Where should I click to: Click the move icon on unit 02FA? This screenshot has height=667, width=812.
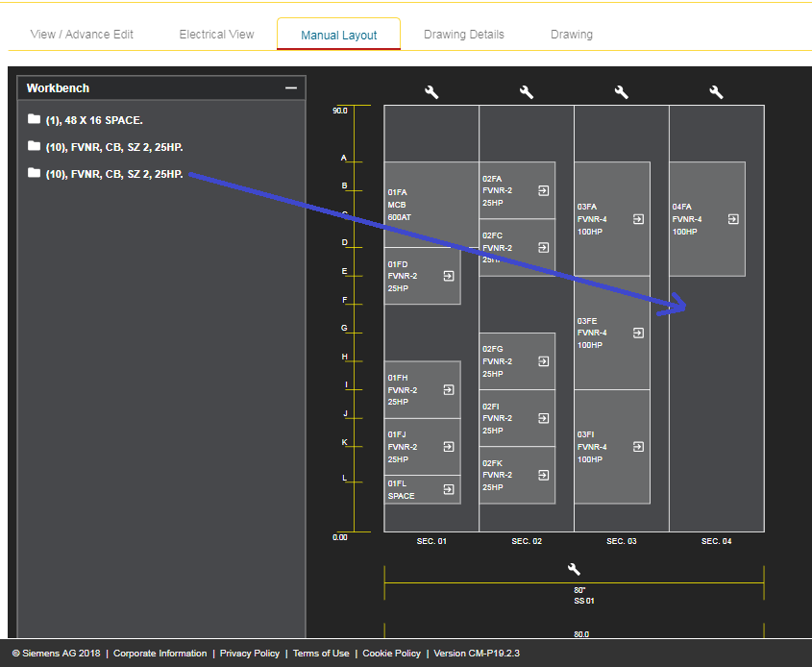544,190
